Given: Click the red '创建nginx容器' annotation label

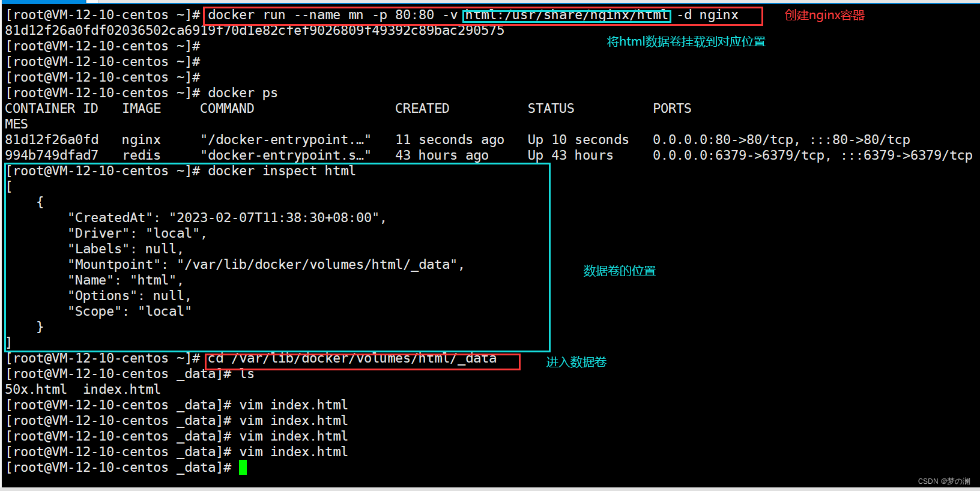Looking at the screenshot, I should coord(824,16).
